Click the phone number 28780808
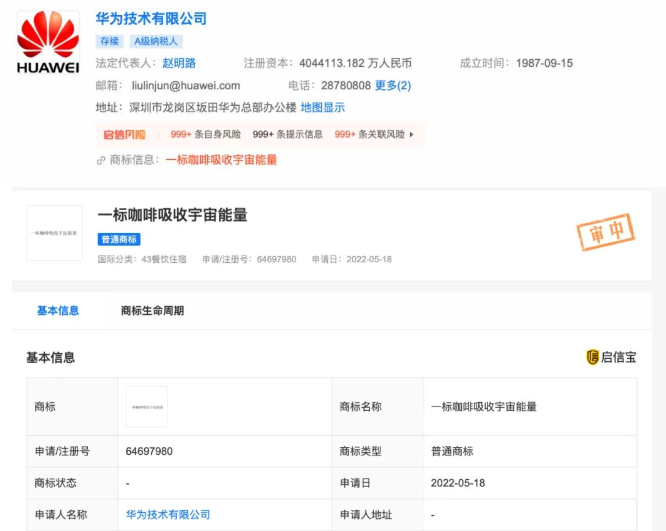The width and height of the screenshot is (666, 531). pyautogui.click(x=346, y=85)
